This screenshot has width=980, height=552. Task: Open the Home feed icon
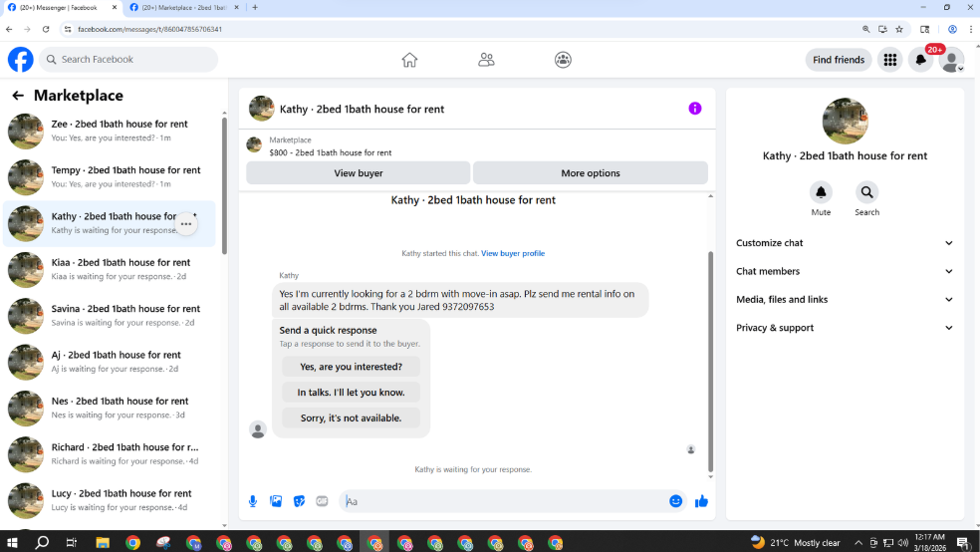click(x=409, y=60)
